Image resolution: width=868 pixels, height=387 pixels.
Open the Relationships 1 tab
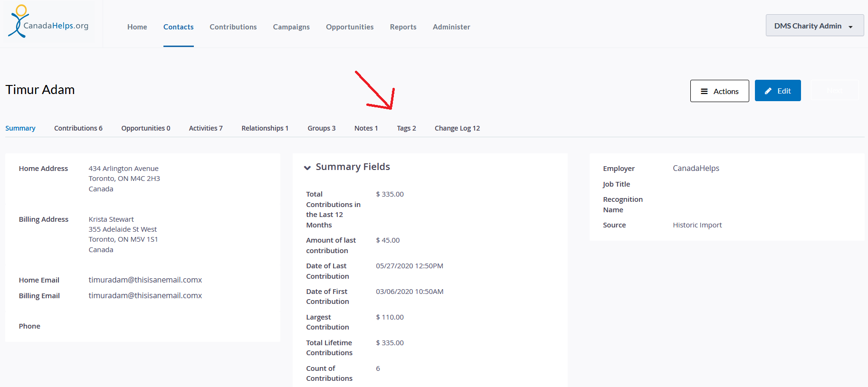[265, 128]
